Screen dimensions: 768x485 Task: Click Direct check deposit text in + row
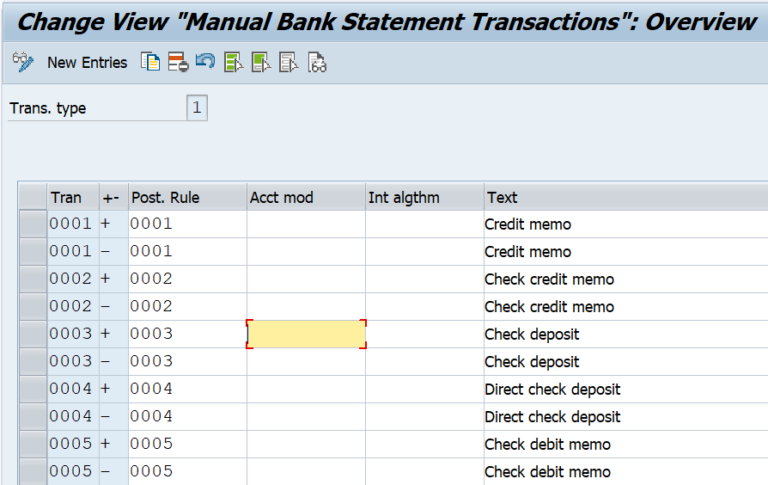(x=552, y=389)
